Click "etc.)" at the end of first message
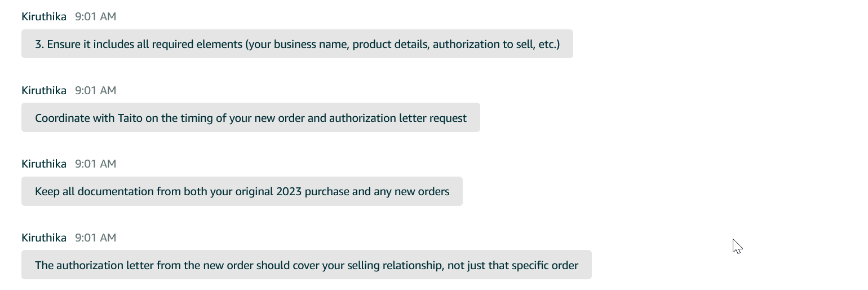Image resolution: width=868 pixels, height=290 pixels. point(548,44)
